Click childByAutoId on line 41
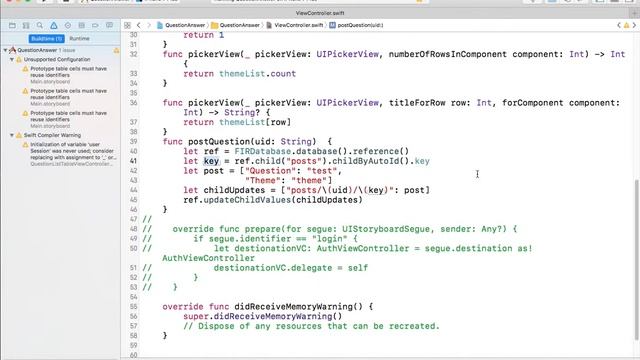This screenshot has width=640, height=360. tap(365, 161)
